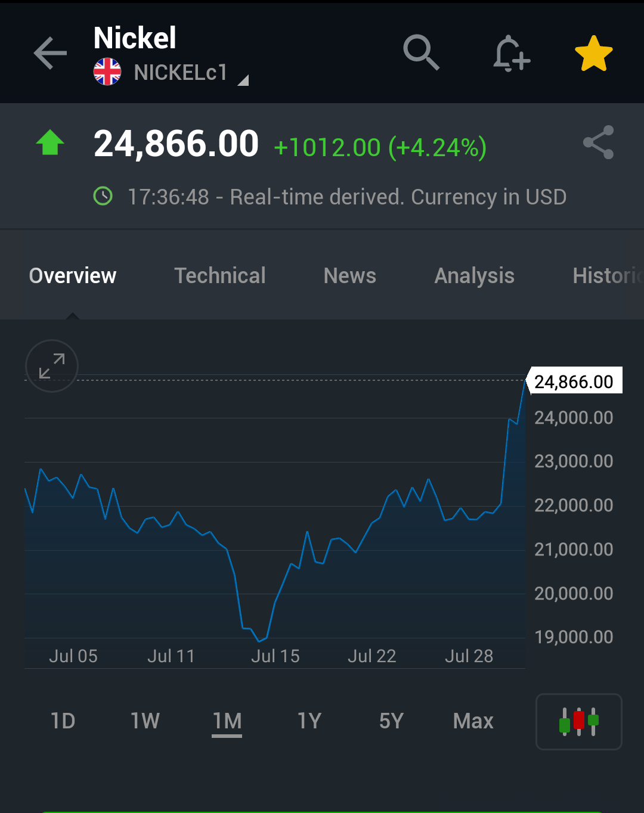Create a price alert with bell icon
This screenshot has height=813, width=644.
click(x=511, y=54)
